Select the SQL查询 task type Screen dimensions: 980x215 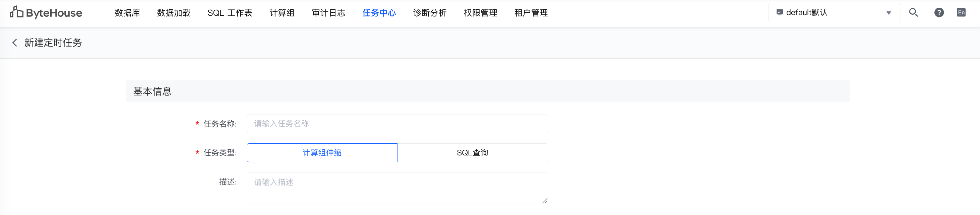(x=472, y=153)
